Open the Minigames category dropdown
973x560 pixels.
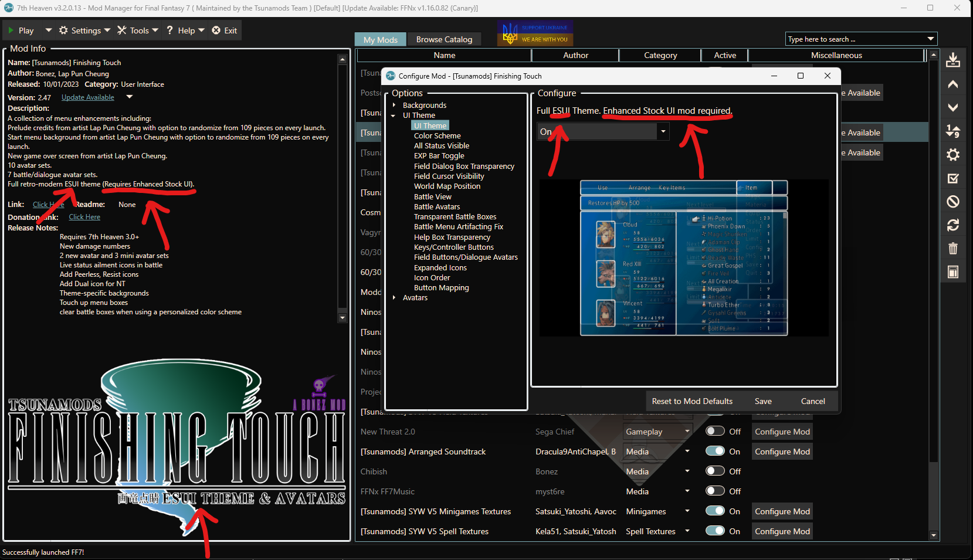(687, 511)
